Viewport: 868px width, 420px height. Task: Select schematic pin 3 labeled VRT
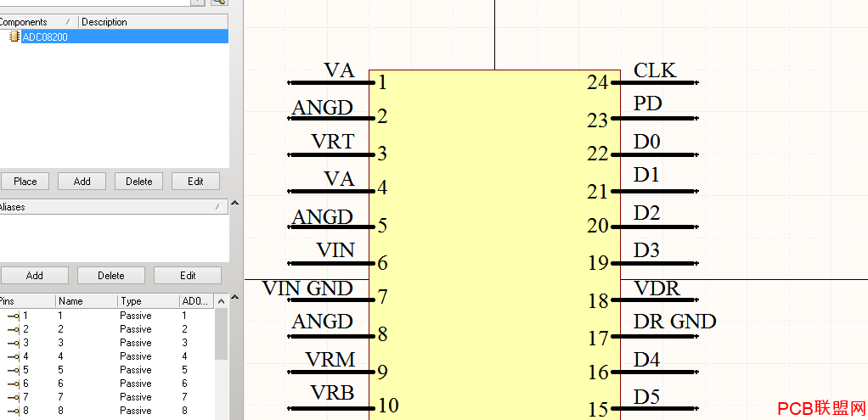(x=331, y=154)
